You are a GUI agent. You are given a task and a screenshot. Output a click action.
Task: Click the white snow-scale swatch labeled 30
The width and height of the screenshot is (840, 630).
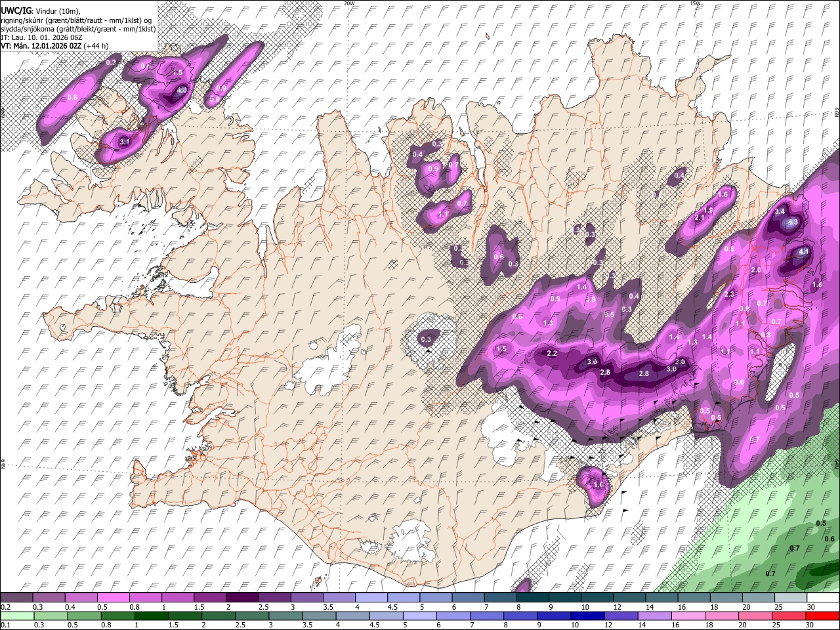(822, 597)
